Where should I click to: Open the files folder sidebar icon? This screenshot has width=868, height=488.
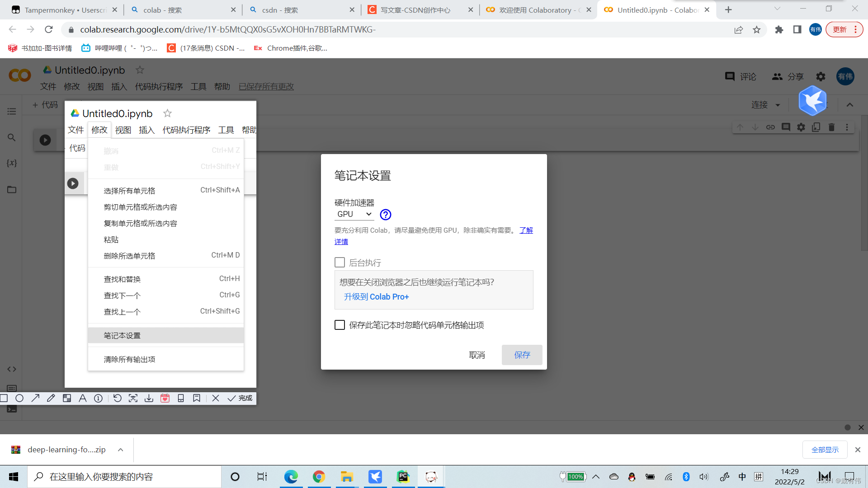[12, 189]
